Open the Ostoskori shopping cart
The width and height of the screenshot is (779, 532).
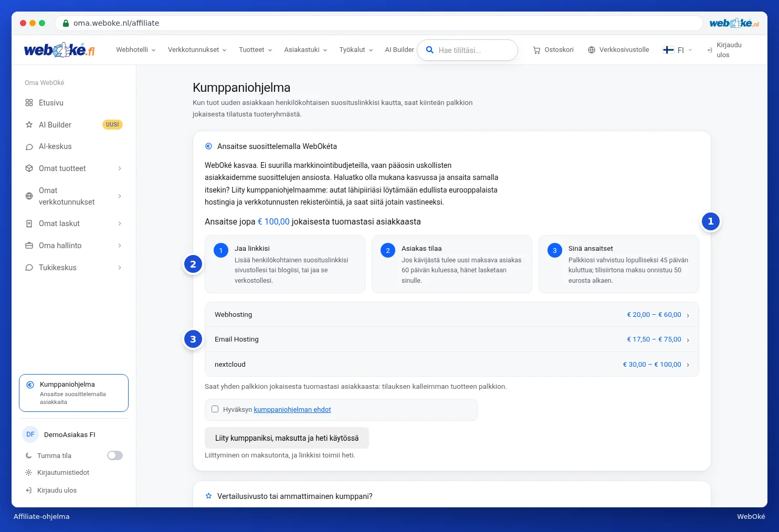click(x=553, y=50)
